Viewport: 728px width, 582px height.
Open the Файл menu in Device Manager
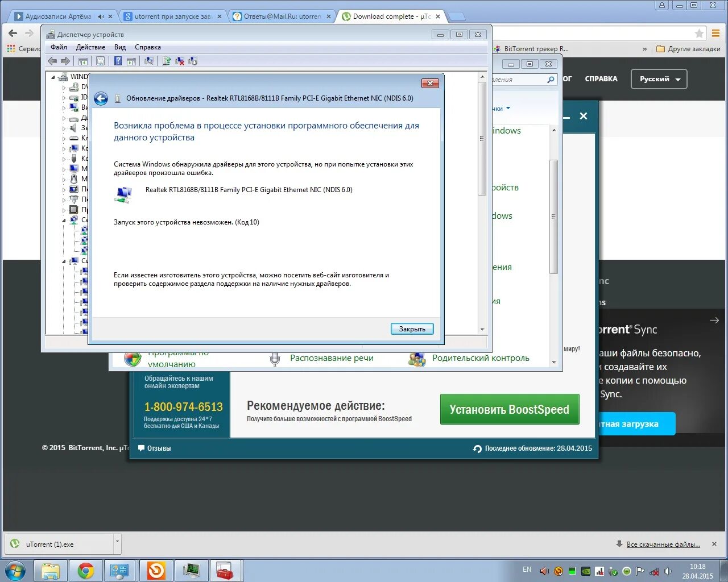pyautogui.click(x=59, y=47)
